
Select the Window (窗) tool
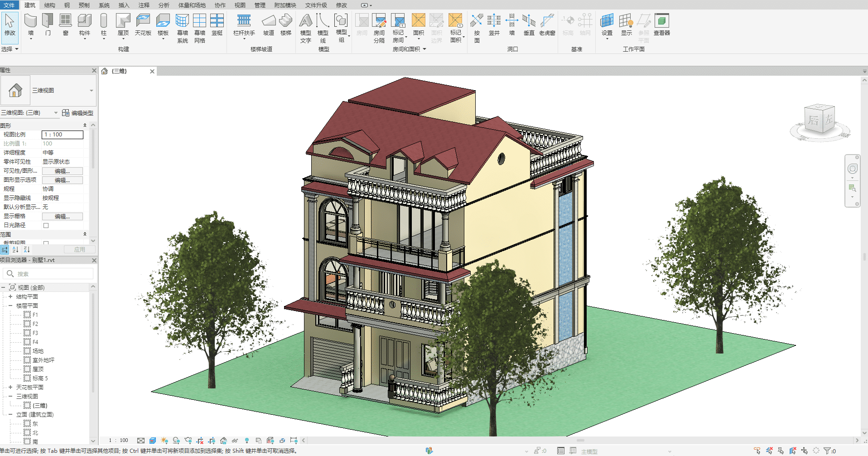pos(66,25)
